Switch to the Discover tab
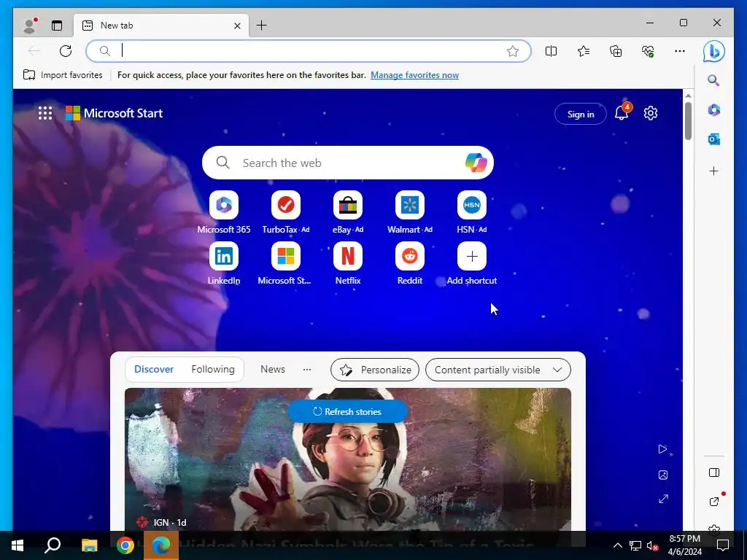The width and height of the screenshot is (747, 560). (x=154, y=369)
